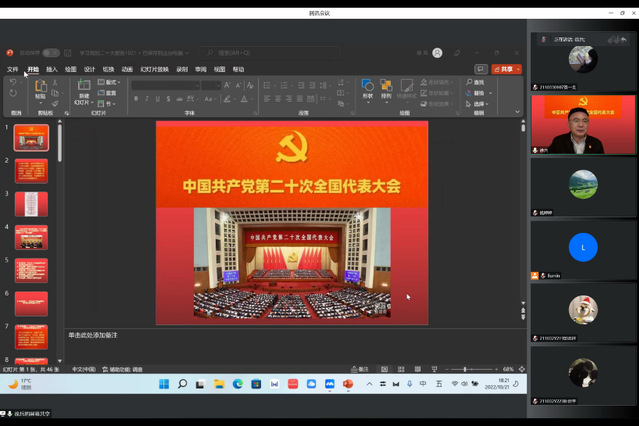Switch to the Design tab
The image size is (639, 426).
[89, 69]
